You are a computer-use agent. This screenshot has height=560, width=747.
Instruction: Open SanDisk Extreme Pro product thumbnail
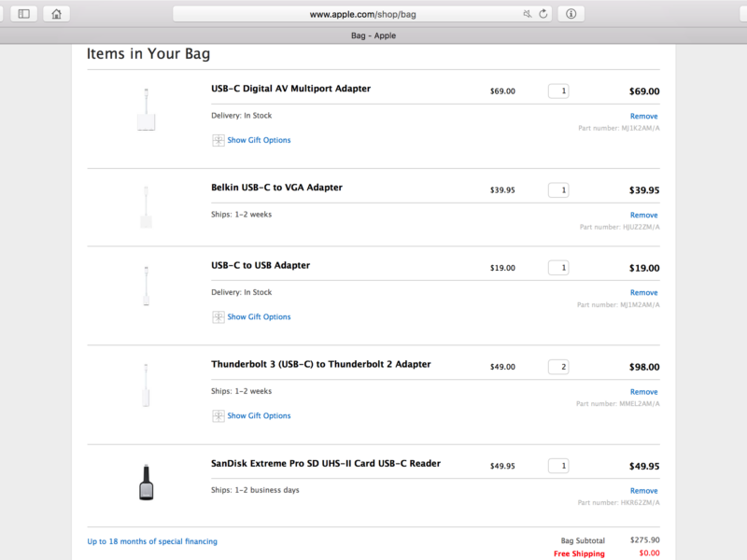pyautogui.click(x=146, y=483)
